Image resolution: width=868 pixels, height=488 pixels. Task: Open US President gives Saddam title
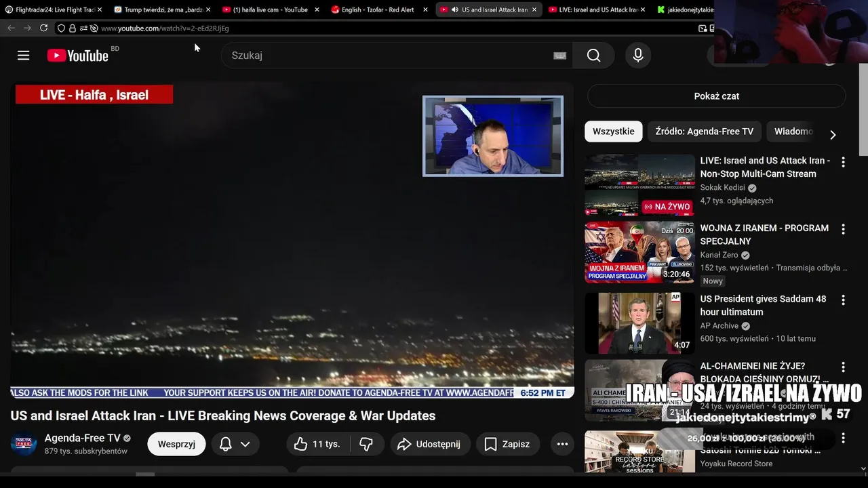[x=763, y=306]
